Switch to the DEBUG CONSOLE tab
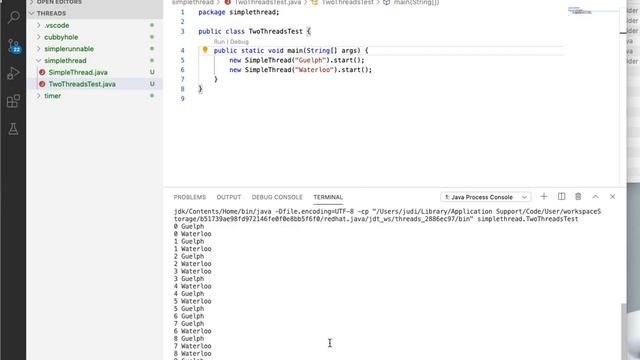 (277, 197)
